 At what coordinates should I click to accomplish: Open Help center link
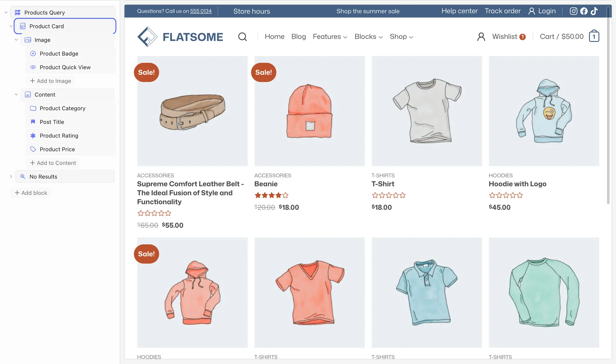coord(459,11)
